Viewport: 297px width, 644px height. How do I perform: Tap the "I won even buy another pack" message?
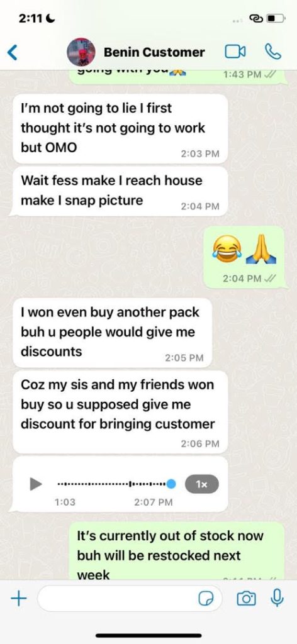(x=112, y=332)
